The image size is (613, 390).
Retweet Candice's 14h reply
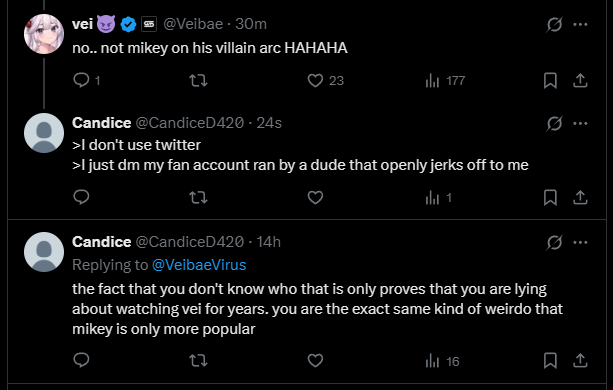pyautogui.click(x=198, y=360)
